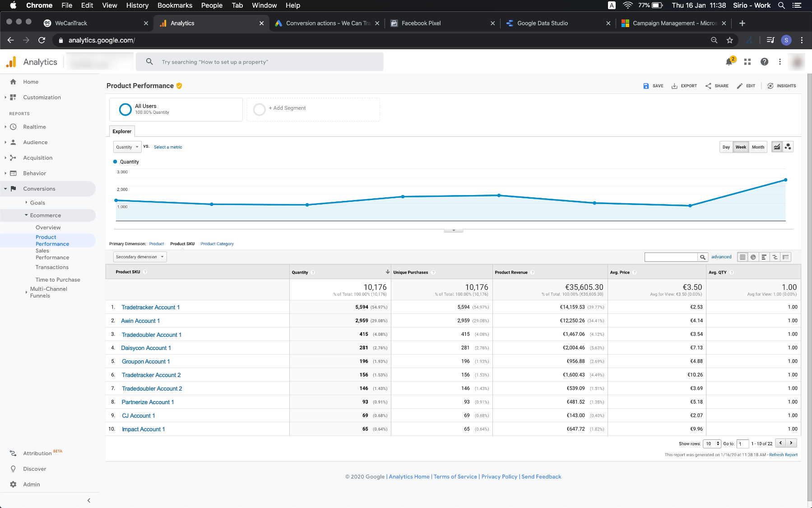Click the Analytics search input
812x508 pixels.
coord(260,62)
